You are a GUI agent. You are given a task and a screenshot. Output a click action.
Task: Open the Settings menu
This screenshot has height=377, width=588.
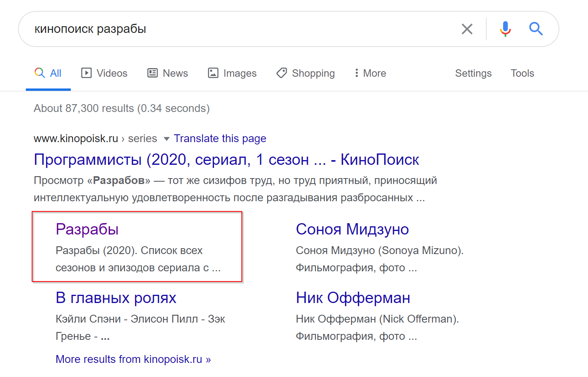[473, 73]
